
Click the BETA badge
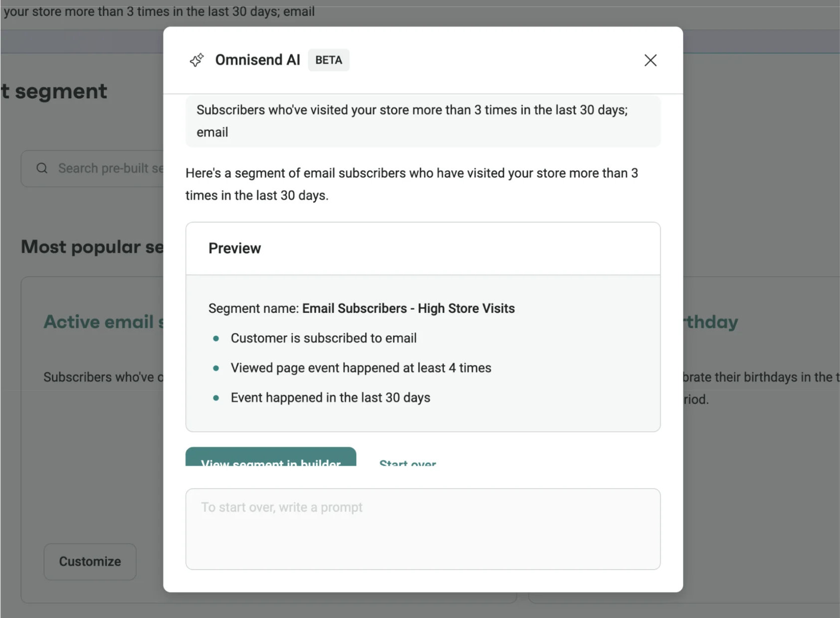(x=329, y=60)
